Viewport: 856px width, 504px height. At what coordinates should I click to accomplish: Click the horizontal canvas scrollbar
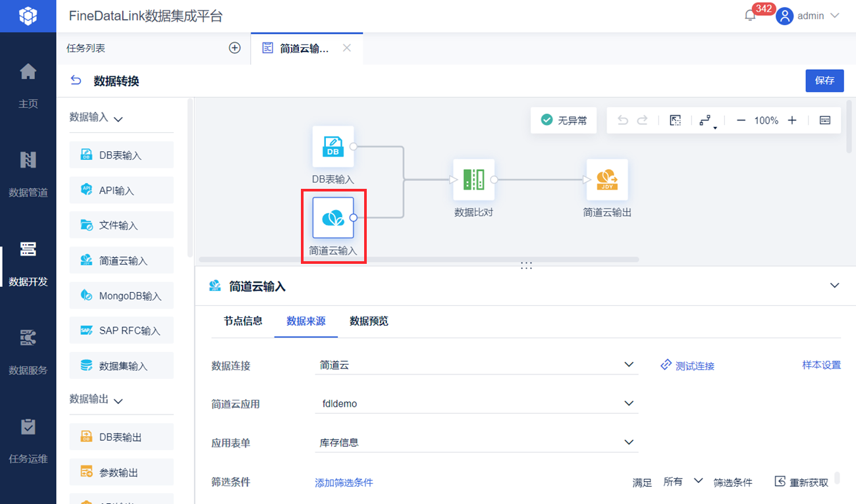[x=419, y=259]
